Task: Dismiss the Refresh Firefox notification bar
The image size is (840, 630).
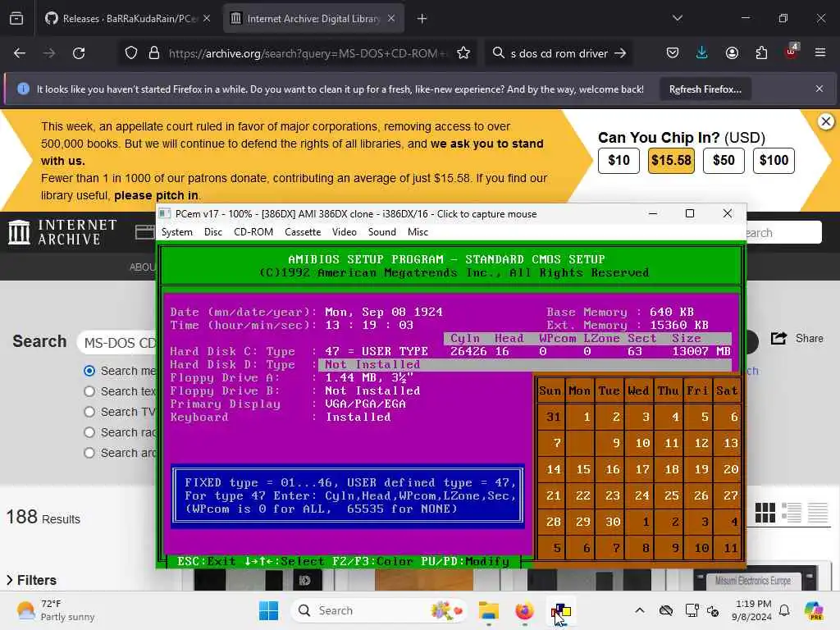Action: tap(819, 89)
